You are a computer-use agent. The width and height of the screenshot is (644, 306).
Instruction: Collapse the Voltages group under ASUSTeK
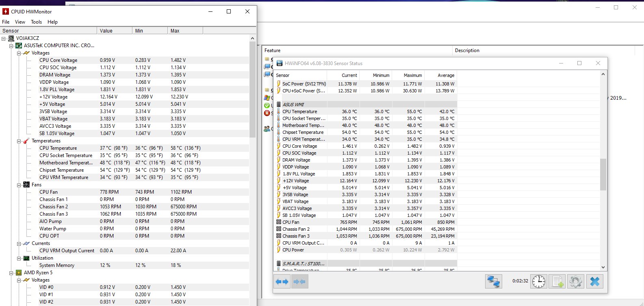point(19,53)
